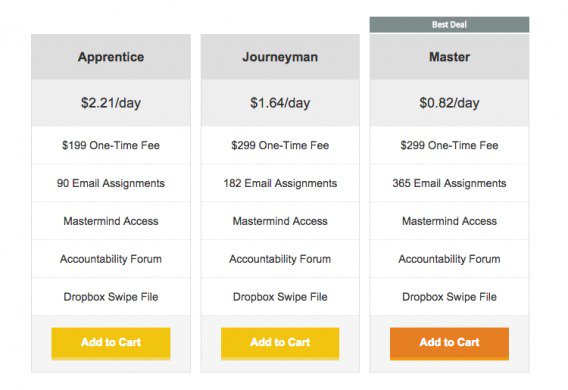Click 365 Email Assignments feature

(x=449, y=183)
